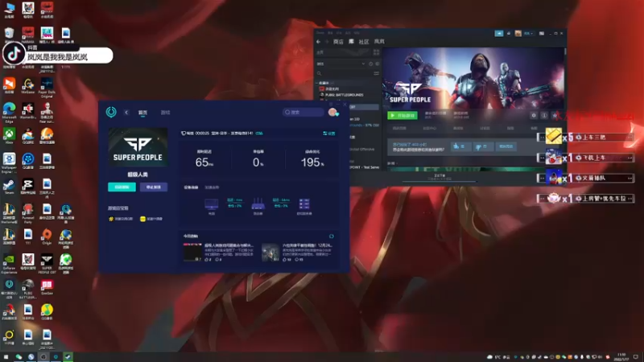The width and height of the screenshot is (644, 362).
Task: Click the computer device icon in accelerator
Action: point(212,204)
